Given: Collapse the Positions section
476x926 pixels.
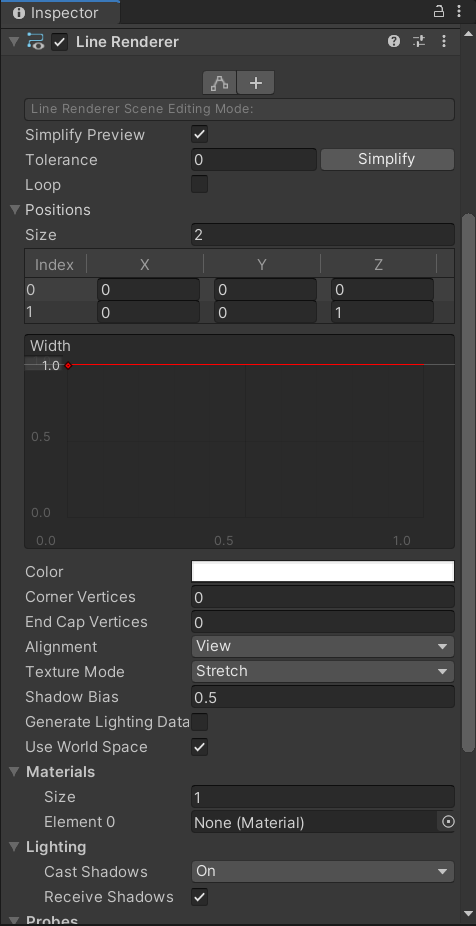Looking at the screenshot, I should tap(15, 210).
